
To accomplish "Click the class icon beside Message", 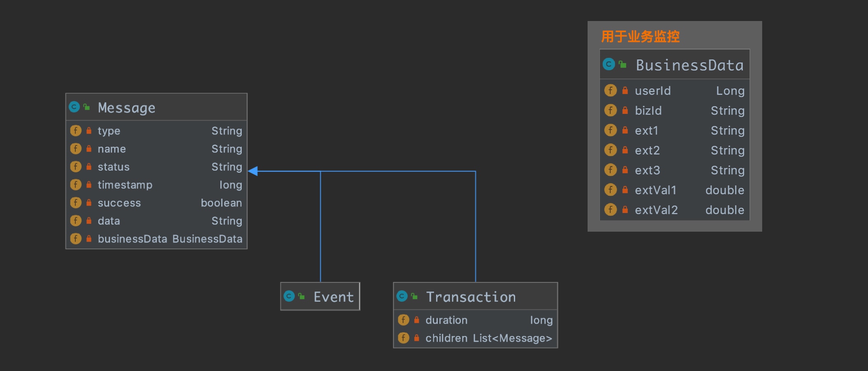I will click(74, 107).
